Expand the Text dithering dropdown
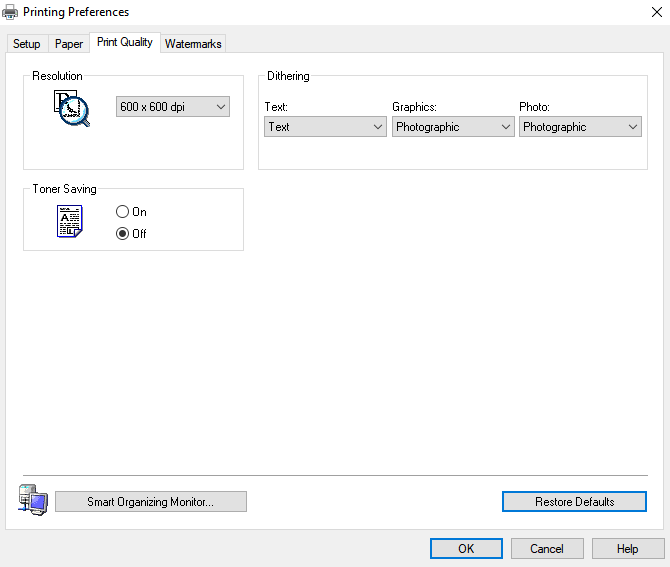The width and height of the screenshot is (670, 567). click(x=325, y=127)
